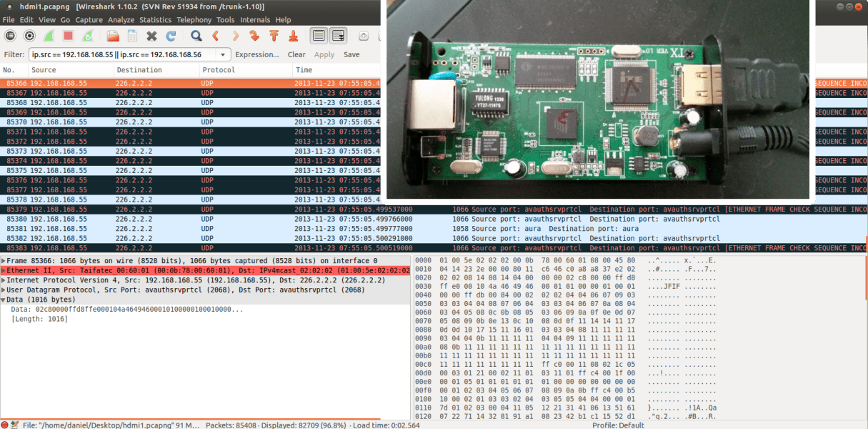Open the filter history dropdown
Screen dimensions: 868x429
tap(224, 54)
